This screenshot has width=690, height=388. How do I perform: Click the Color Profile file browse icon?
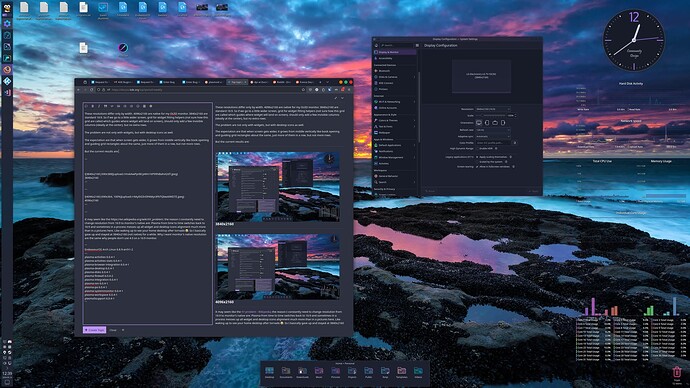[x=515, y=143]
